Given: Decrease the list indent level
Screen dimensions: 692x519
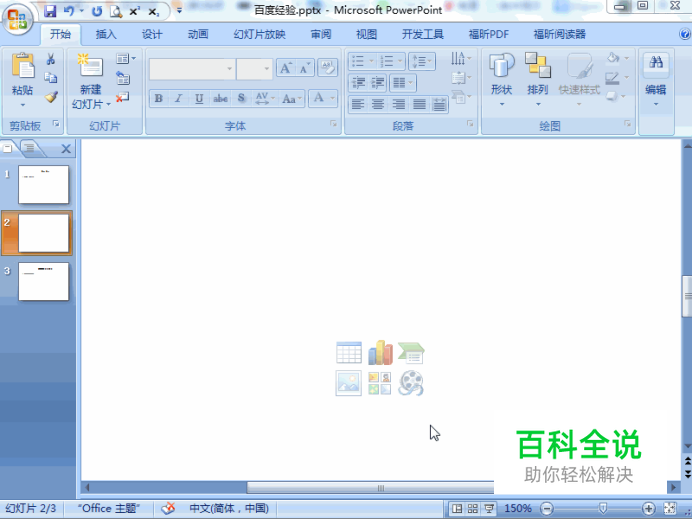Looking at the screenshot, I should pos(358,83).
